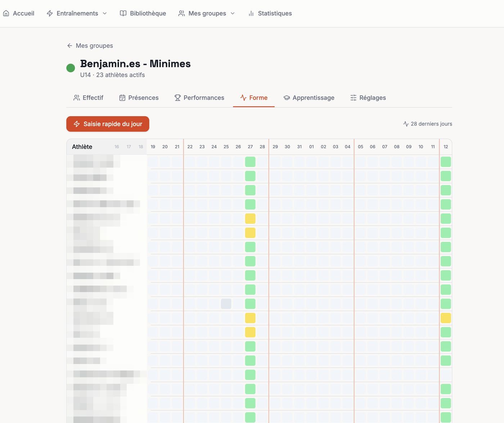Click the date header 08
Viewport: 504px width, 423px height.
pyautogui.click(x=397, y=147)
